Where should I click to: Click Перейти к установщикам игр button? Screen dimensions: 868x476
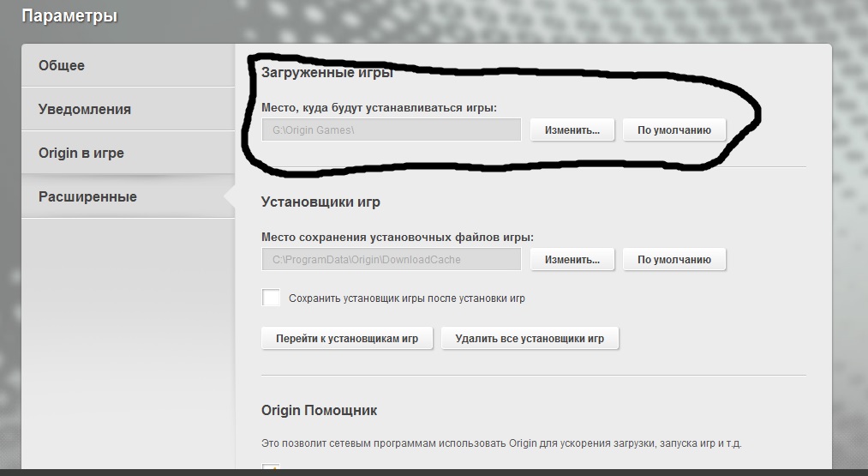347,339
